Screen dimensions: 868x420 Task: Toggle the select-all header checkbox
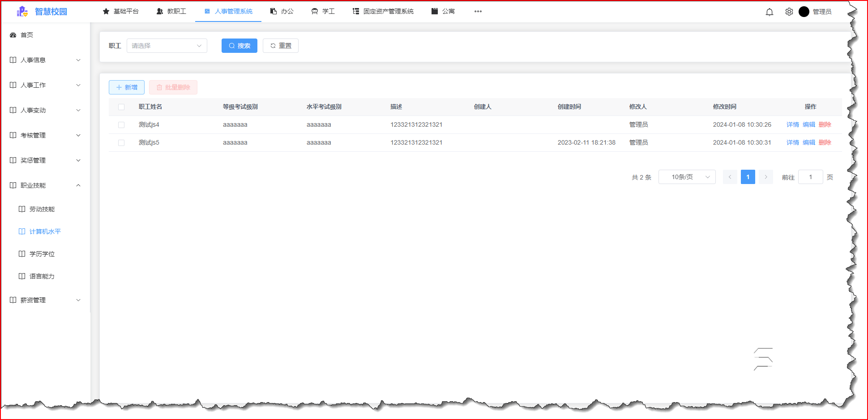pos(121,107)
